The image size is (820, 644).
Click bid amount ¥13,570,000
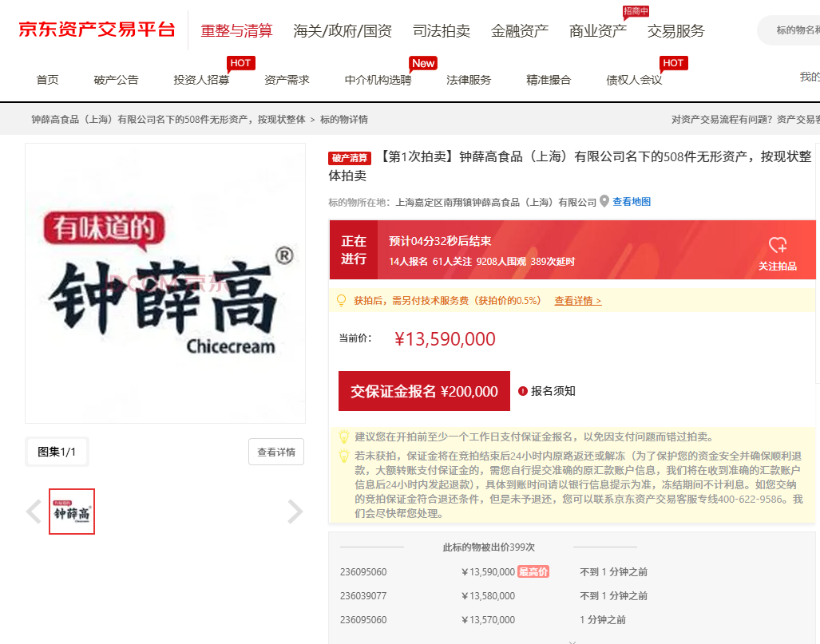[x=489, y=620]
